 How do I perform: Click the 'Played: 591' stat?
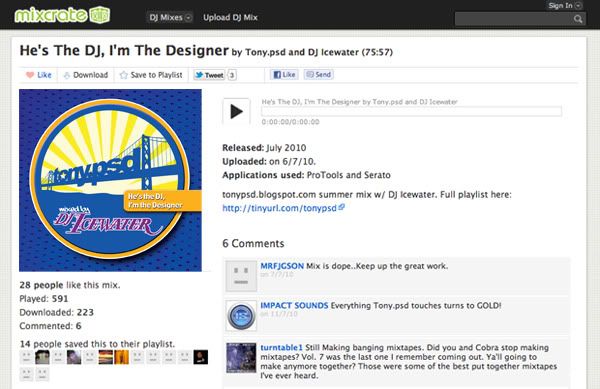coord(44,299)
